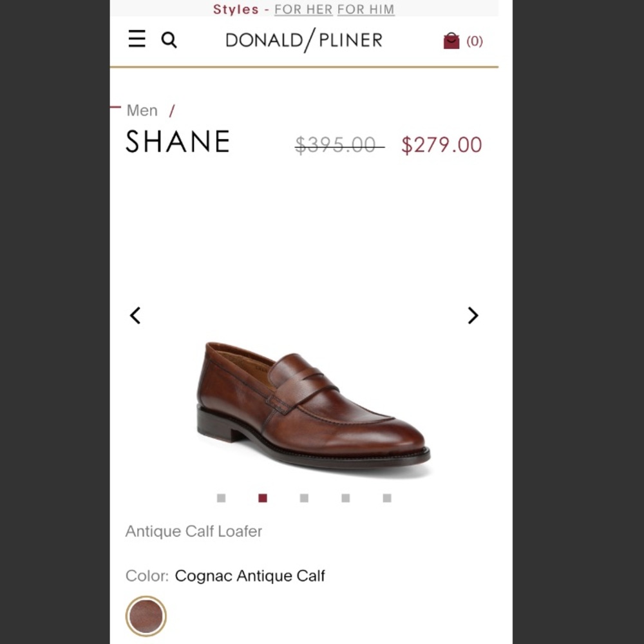
Task: Click the search magnifier icon
Action: coord(169,40)
